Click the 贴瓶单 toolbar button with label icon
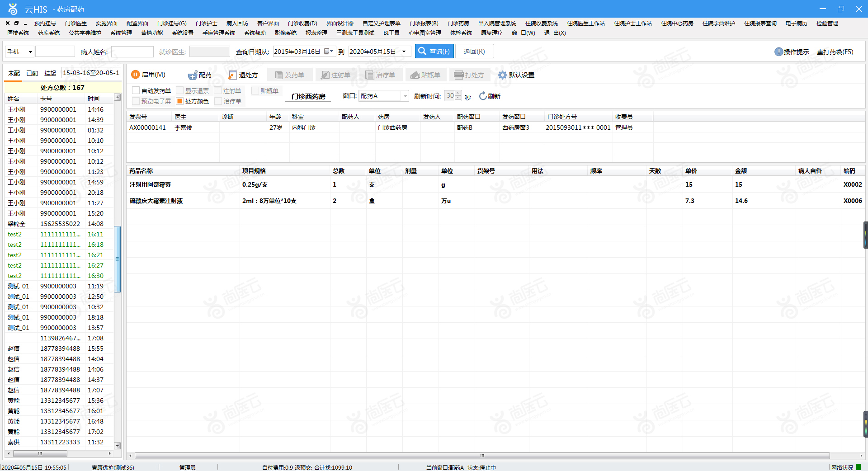The image size is (868, 471). [425, 75]
